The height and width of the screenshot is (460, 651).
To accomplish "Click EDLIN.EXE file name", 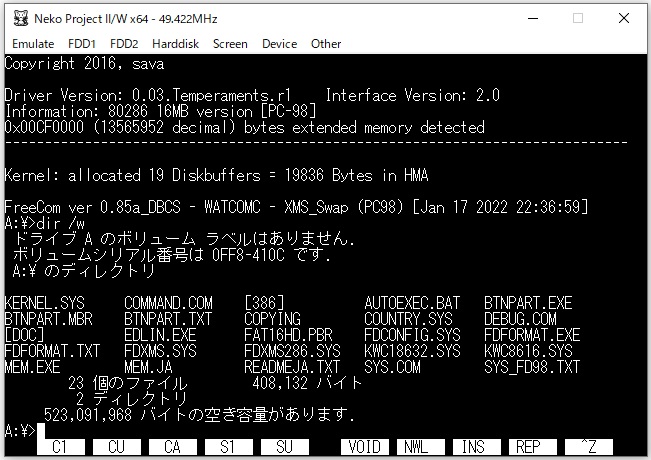I will pyautogui.click(x=160, y=335).
